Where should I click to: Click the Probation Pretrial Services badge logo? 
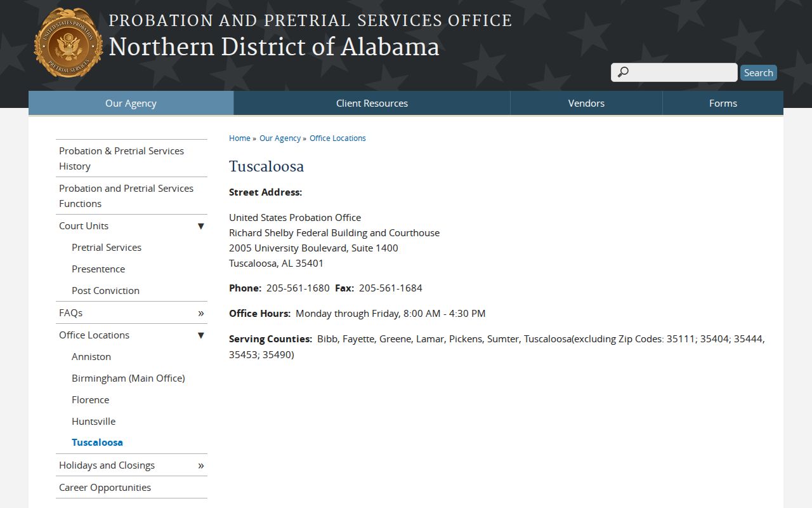[69, 43]
